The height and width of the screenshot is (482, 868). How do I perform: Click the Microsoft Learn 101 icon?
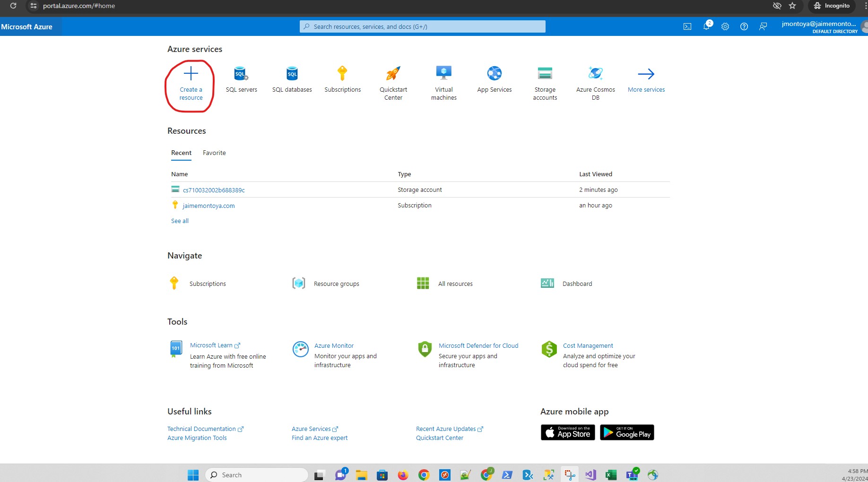tap(175, 349)
